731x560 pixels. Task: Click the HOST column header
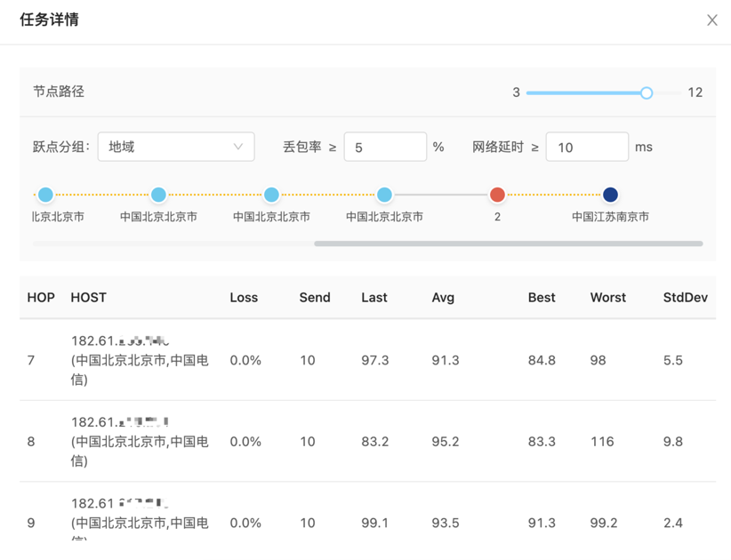click(89, 298)
